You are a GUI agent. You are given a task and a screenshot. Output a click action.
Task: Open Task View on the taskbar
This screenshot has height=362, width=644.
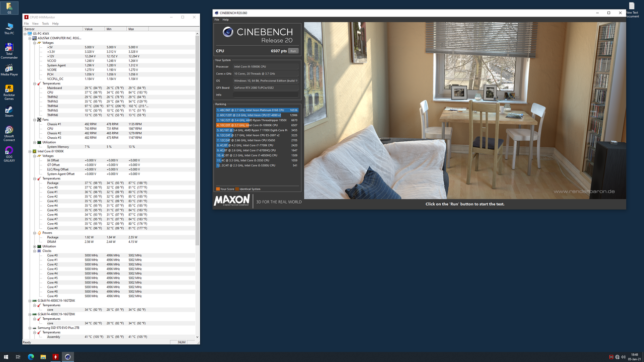pyautogui.click(x=18, y=357)
